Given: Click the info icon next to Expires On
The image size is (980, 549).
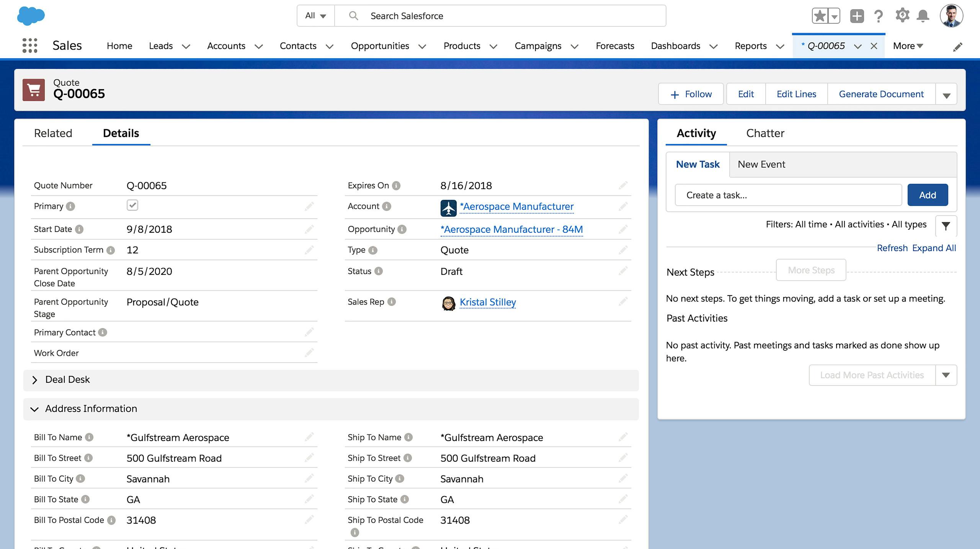Looking at the screenshot, I should (396, 186).
